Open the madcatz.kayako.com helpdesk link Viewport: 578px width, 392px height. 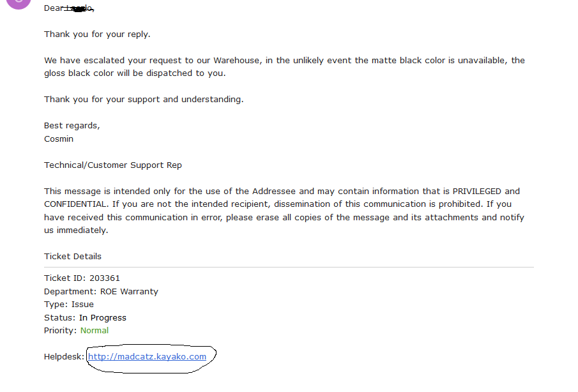(x=147, y=357)
